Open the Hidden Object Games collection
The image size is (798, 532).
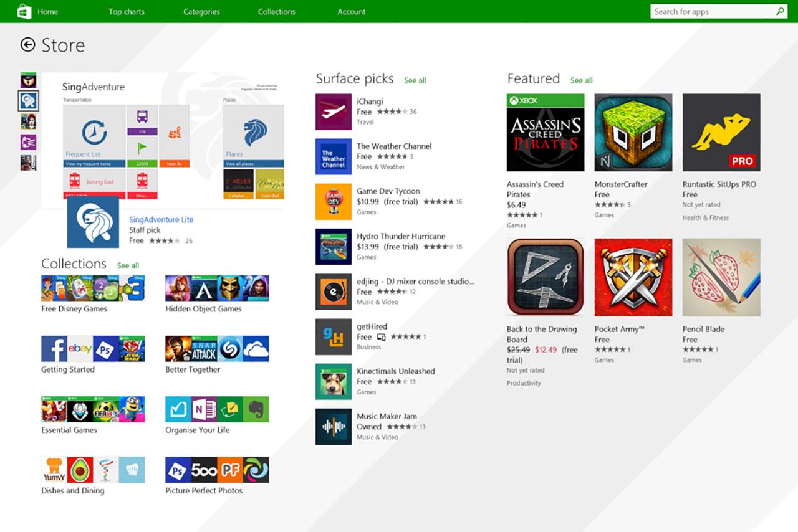pyautogui.click(x=217, y=295)
